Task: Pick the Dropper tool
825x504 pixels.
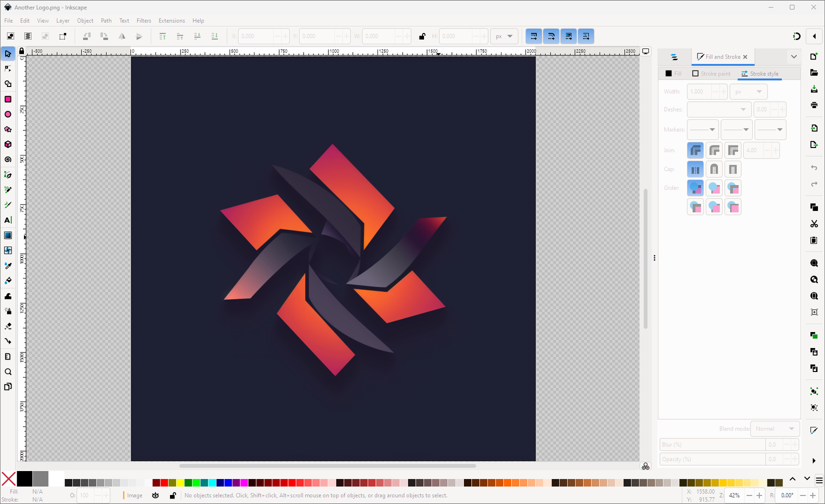Action: [8, 265]
